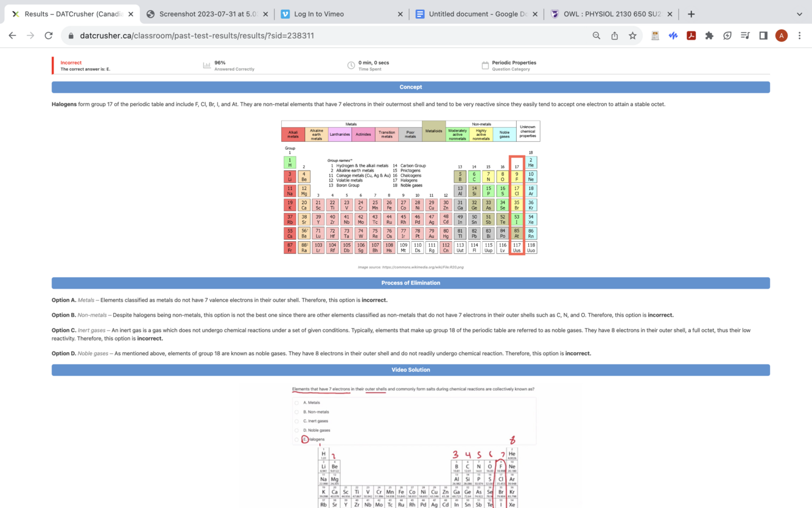Click the 'Option B. Non-metals' explanation line
The width and height of the screenshot is (812, 508).
pyautogui.click(x=363, y=316)
